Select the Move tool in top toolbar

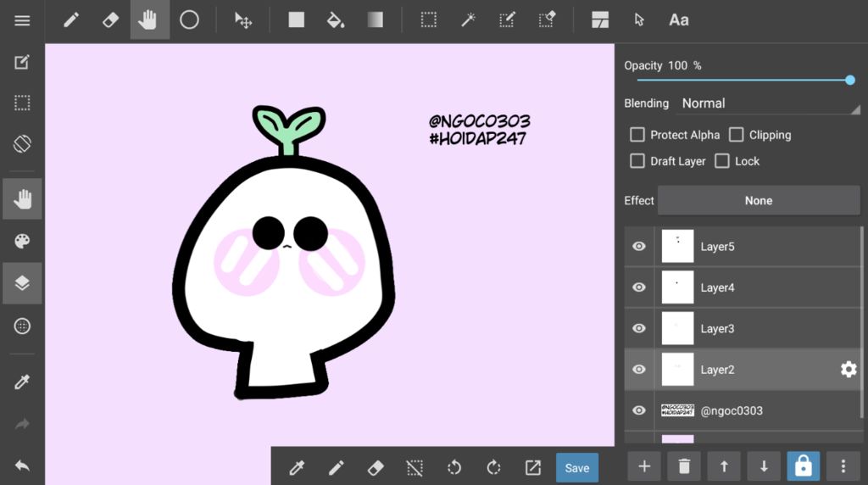pos(243,20)
